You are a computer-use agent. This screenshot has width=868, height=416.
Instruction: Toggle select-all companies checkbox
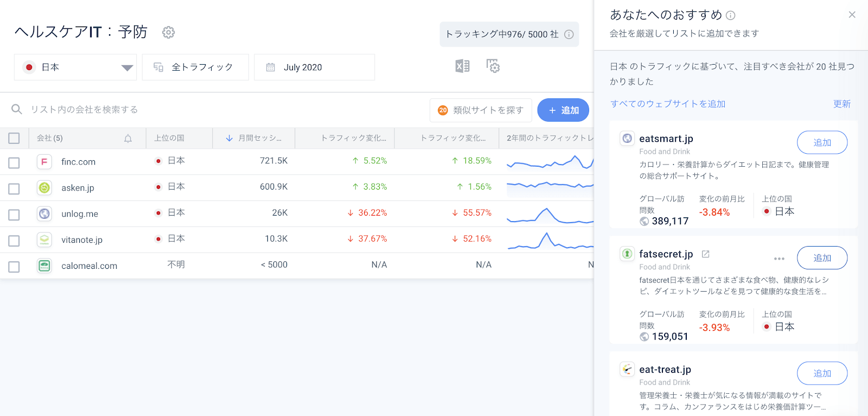(14, 138)
